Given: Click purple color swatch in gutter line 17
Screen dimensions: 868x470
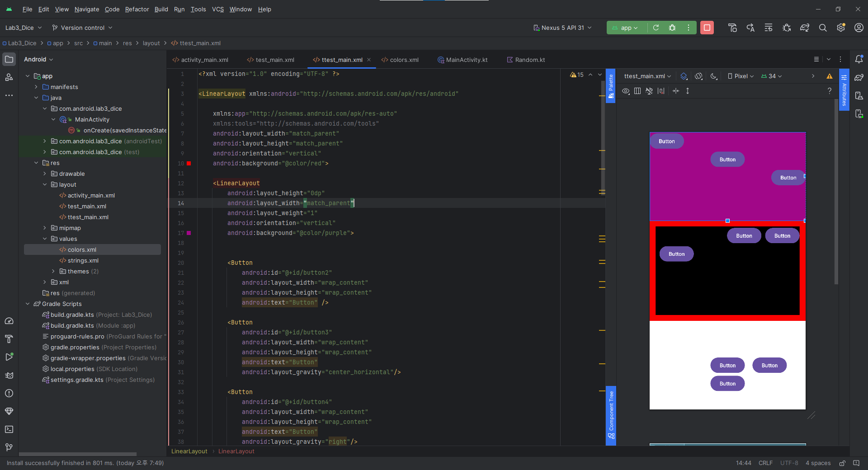Looking at the screenshot, I should tap(189, 233).
